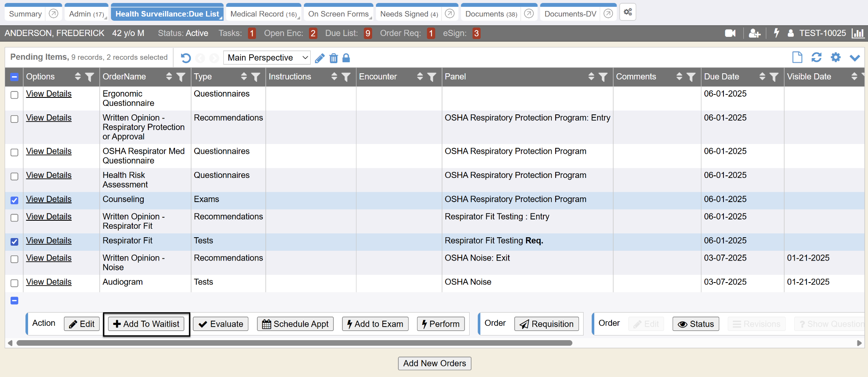This screenshot has width=868, height=377.
Task: Click View Details for Respirator Fit row
Action: (x=49, y=241)
